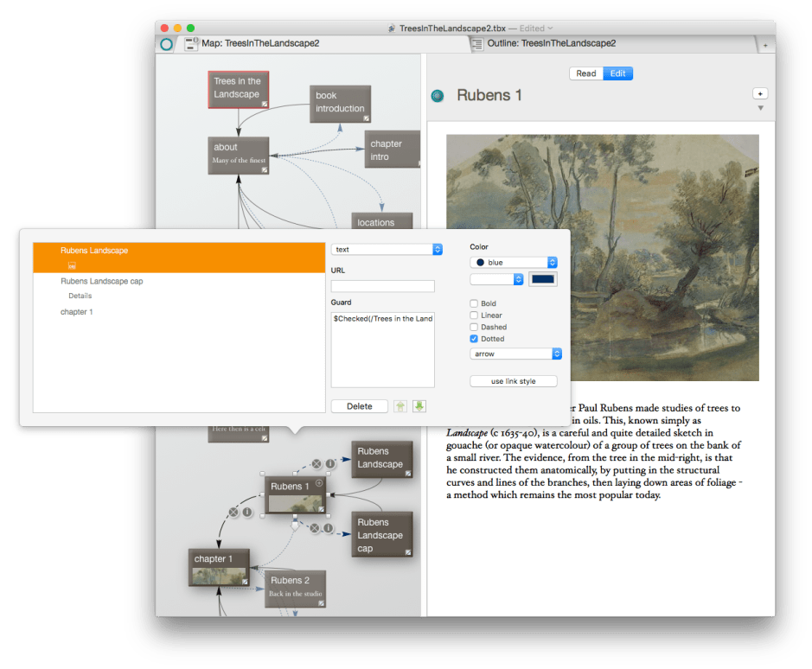Open the blue color name dropdown

[x=514, y=262]
